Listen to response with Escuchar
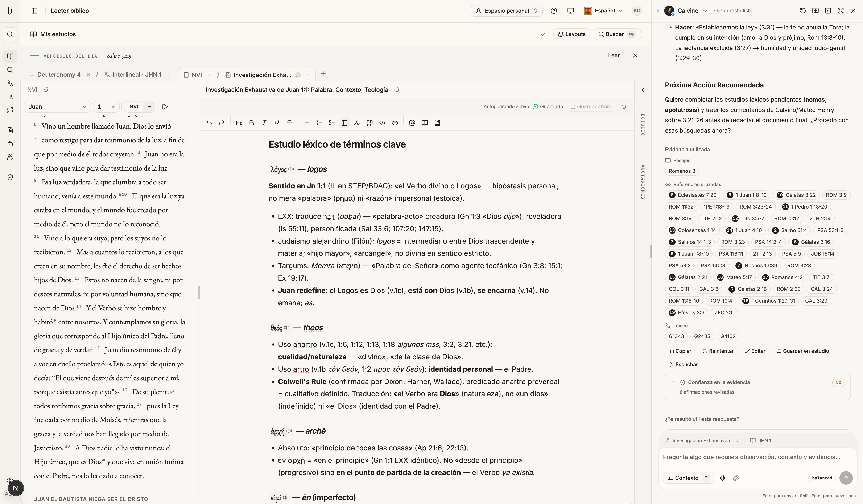Screen dimensions: 863x504 pos(683,364)
